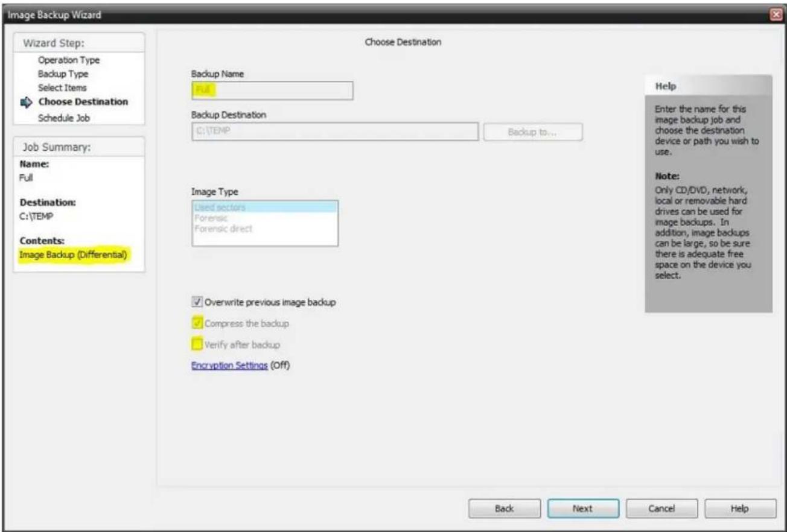The height and width of the screenshot is (532, 787).
Task: Click the Help panel header
Action: pos(709,87)
